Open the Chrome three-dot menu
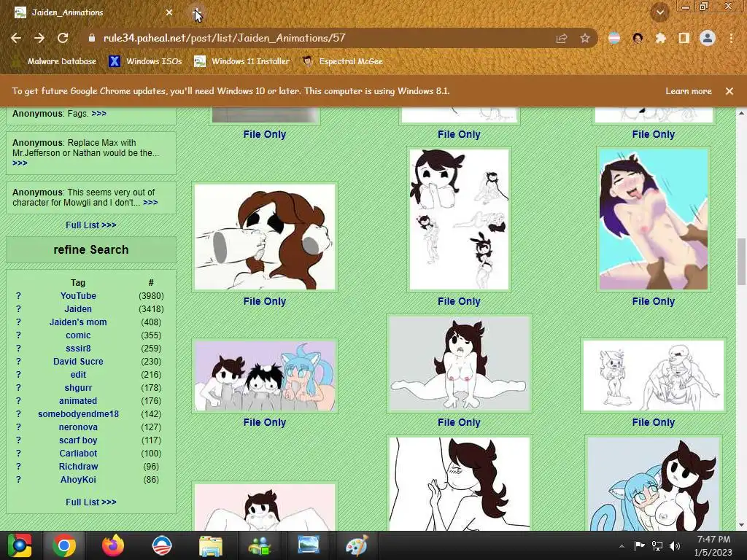This screenshot has height=560, width=747. (731, 38)
